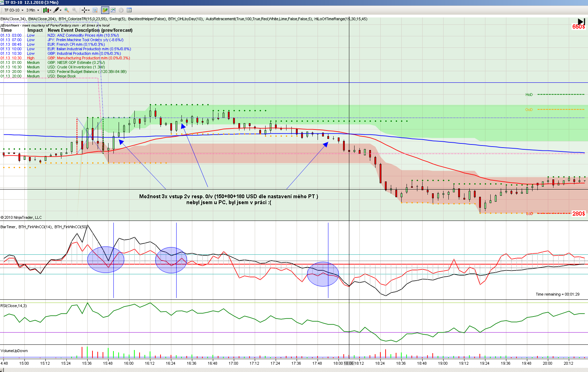Screen dimensions: 588x372
Task: Click the BTH_ColorizeTR(15,0,23,55) label
Action: tap(83, 19)
